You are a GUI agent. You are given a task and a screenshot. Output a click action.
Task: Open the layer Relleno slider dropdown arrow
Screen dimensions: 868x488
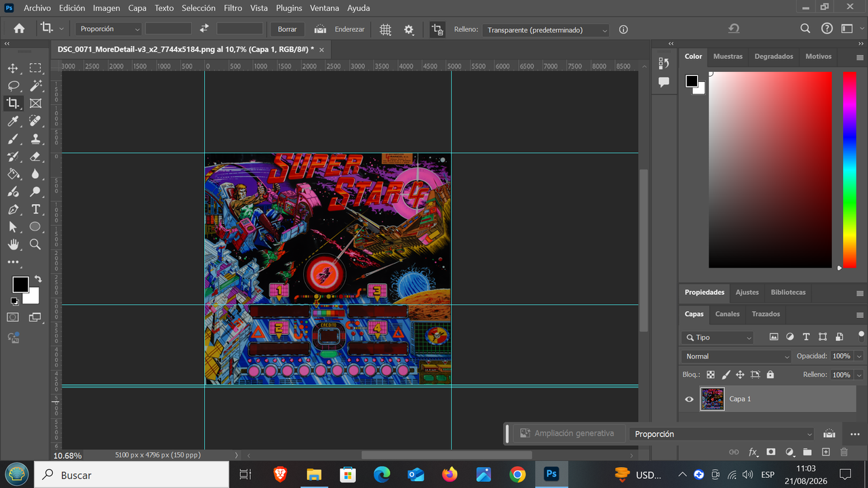(859, 375)
